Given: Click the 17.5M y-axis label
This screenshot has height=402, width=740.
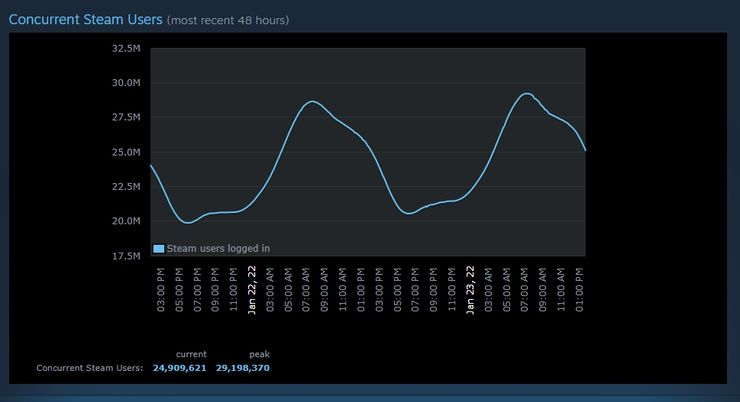Looking at the screenshot, I should [126, 256].
